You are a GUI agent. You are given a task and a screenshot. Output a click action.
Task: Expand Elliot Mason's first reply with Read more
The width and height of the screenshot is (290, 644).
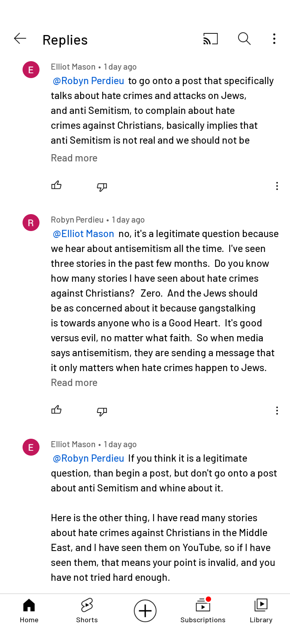point(74,158)
